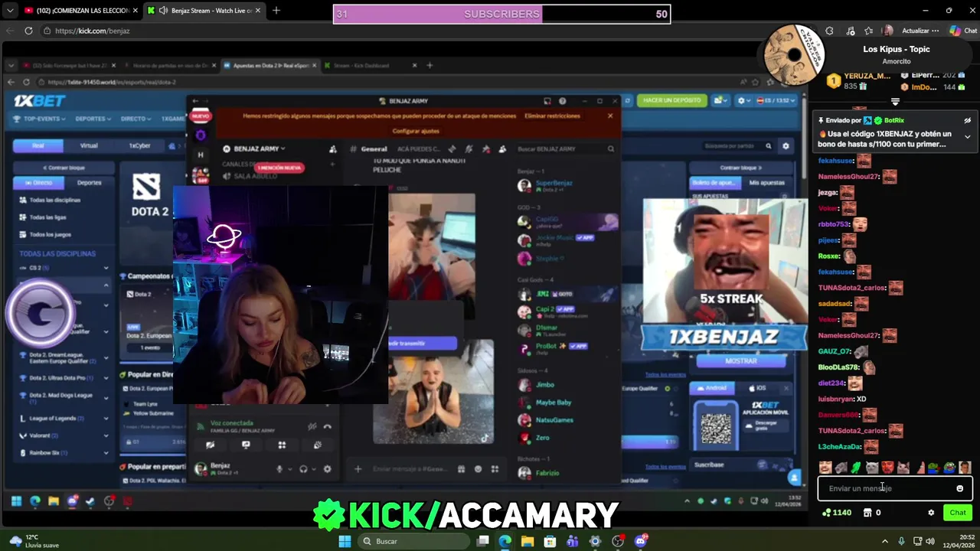Open Windows Start button on taskbar
Image resolution: width=980 pixels, height=551 pixels.
(345, 541)
